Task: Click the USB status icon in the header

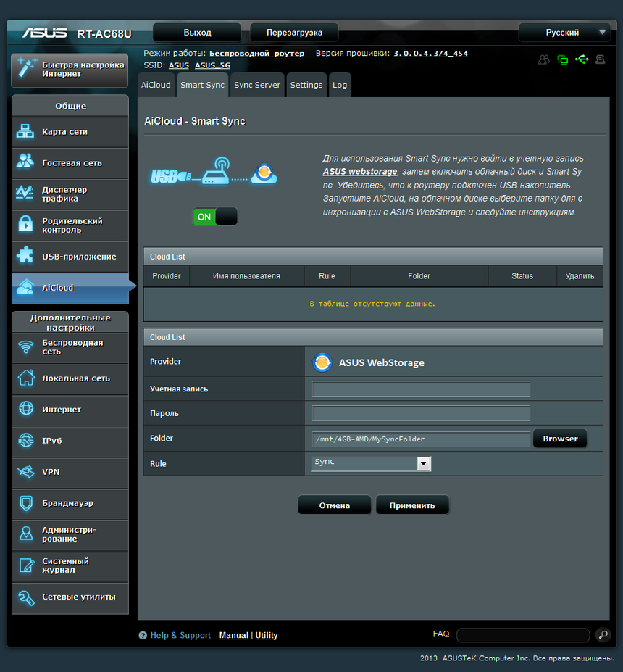Action: (582, 59)
